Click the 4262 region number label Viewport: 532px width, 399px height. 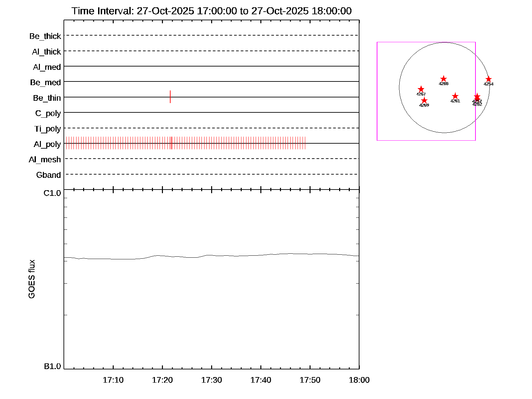point(477,104)
